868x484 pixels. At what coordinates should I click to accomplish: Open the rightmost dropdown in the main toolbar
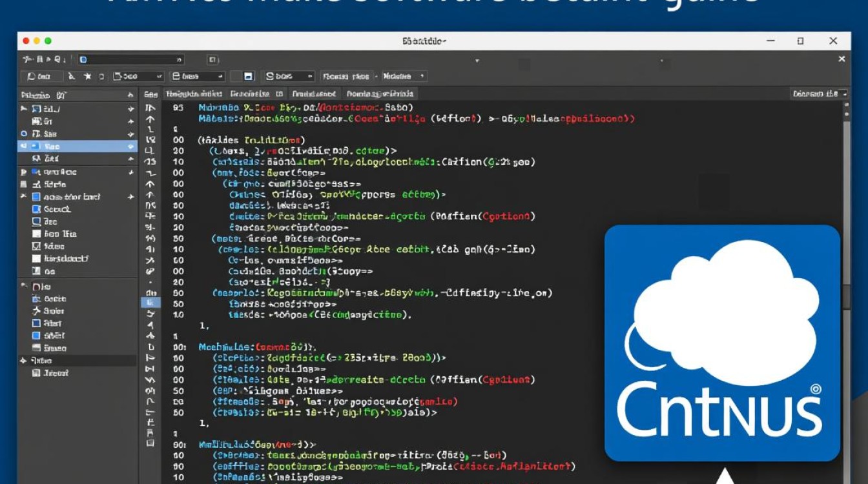[x=404, y=76]
